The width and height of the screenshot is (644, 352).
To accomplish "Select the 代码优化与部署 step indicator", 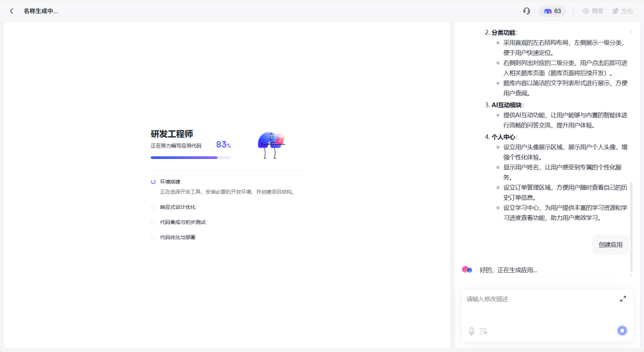I will click(153, 236).
